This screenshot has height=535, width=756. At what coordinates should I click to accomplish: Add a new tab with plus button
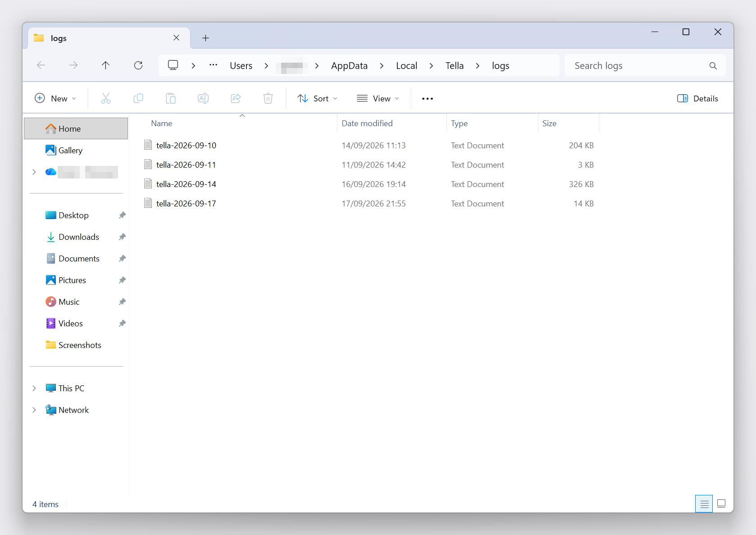tap(205, 38)
